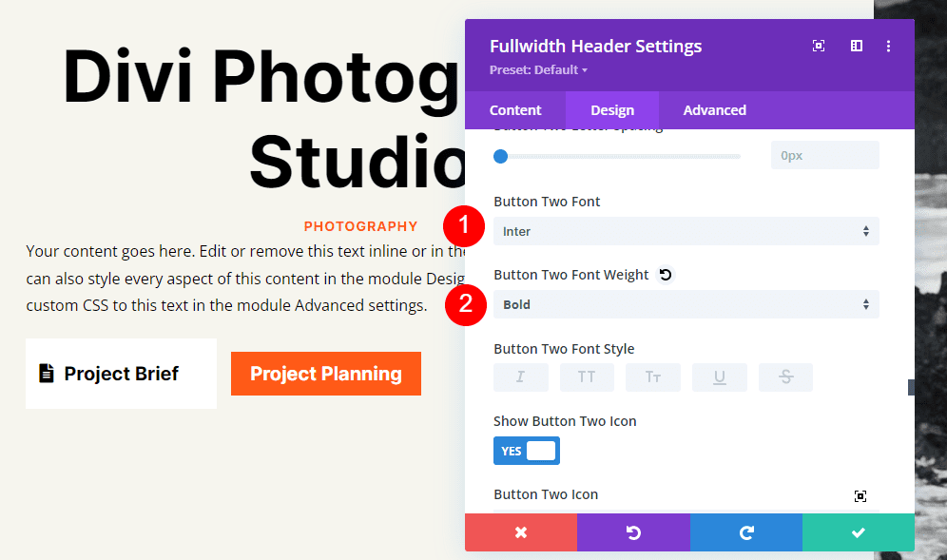Switch to the Content tab
The height and width of the screenshot is (560, 947).
(515, 109)
